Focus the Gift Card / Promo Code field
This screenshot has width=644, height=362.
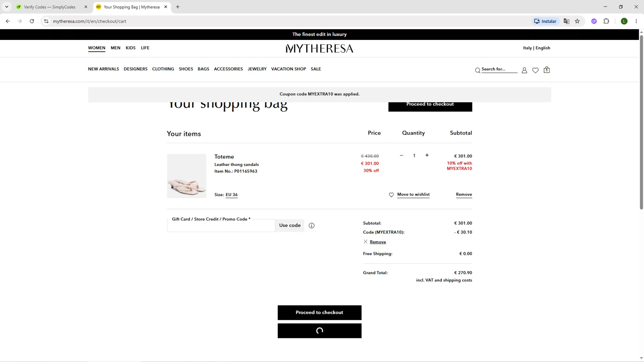[221, 226]
